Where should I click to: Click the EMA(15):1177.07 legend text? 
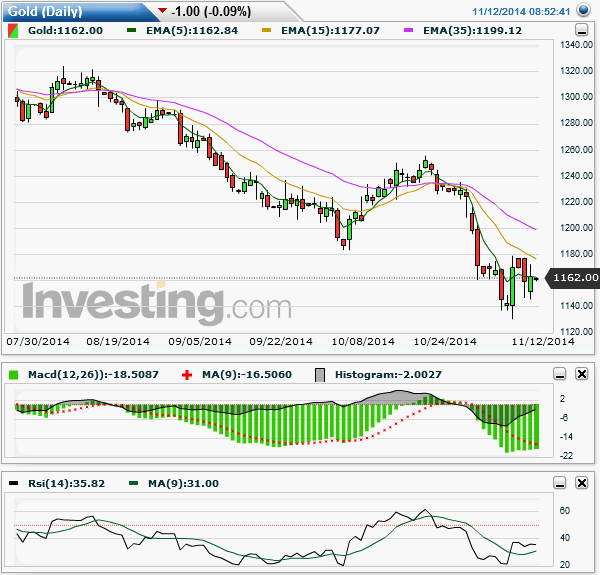pos(330,31)
